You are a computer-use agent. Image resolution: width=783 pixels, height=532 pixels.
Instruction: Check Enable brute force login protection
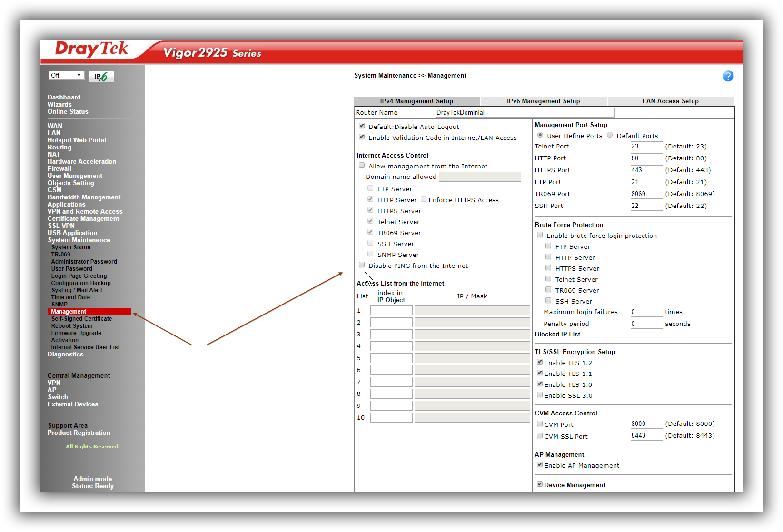point(540,235)
